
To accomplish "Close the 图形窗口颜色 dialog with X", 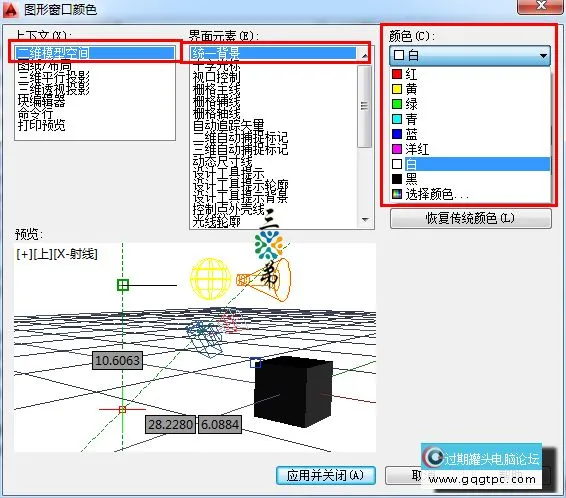I will point(540,5).
